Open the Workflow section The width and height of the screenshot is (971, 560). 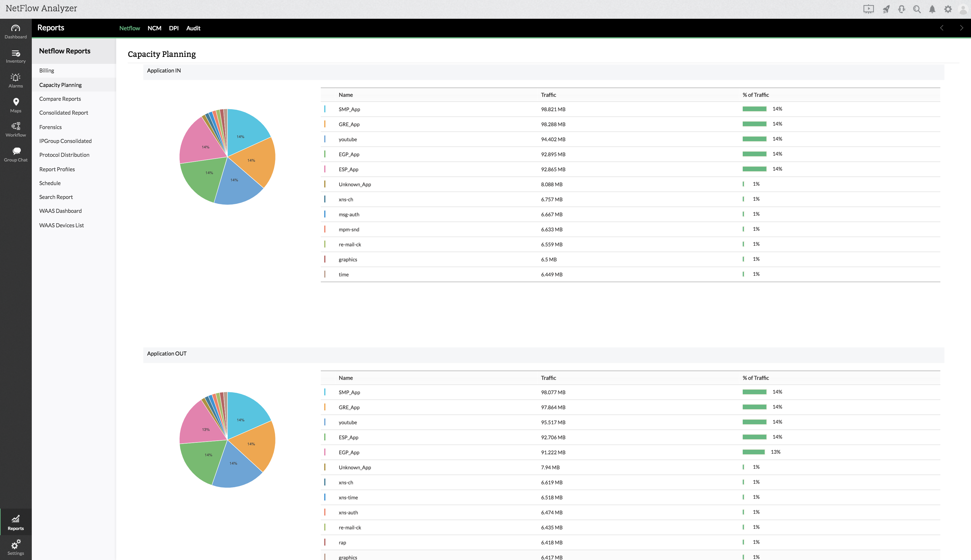15,130
